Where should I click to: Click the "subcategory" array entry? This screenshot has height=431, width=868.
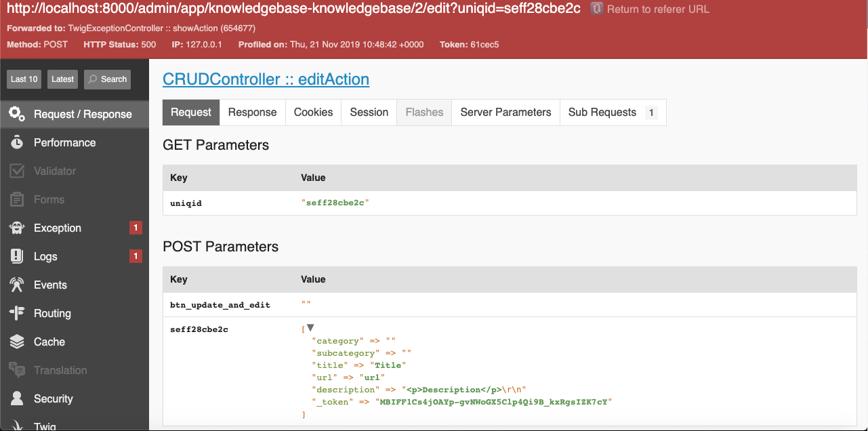[361, 353]
